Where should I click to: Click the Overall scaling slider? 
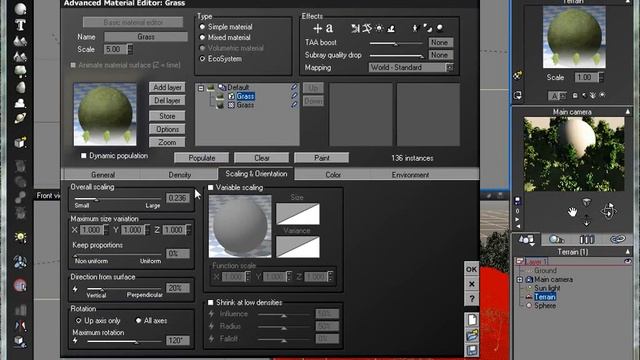tap(118, 200)
